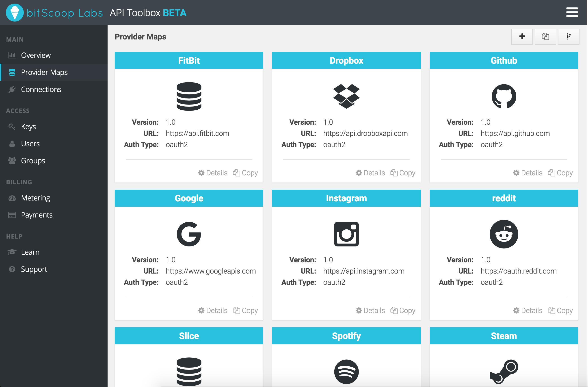Copy the Dropbox provider map
The height and width of the screenshot is (387, 588).
tap(403, 173)
